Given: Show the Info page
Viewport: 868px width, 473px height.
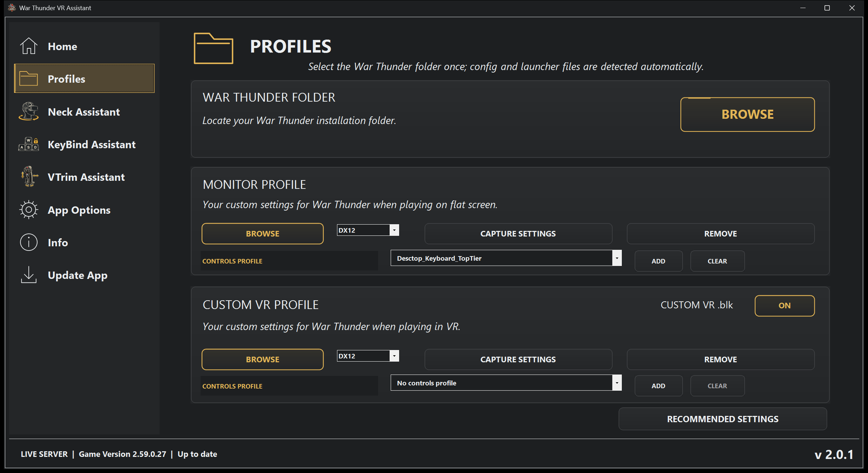Looking at the screenshot, I should tap(84, 242).
